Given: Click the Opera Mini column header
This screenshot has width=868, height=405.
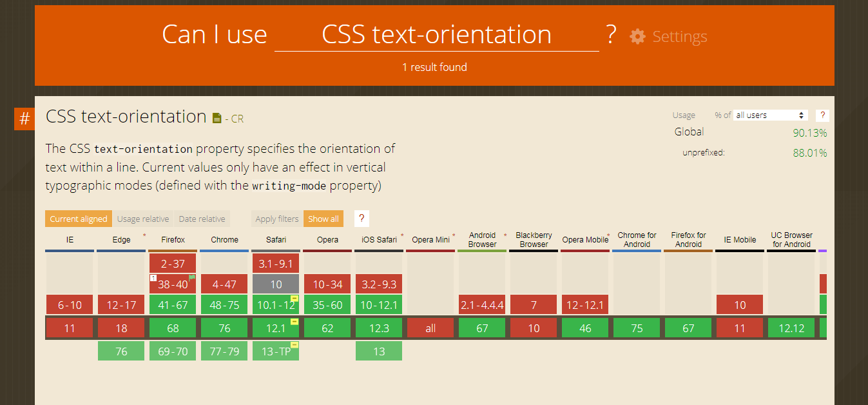Looking at the screenshot, I should 430,240.
